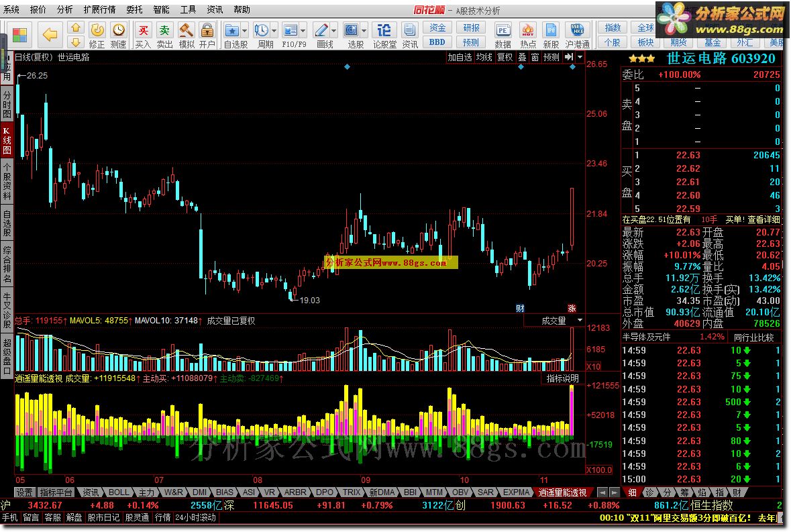Open the 自选股 watchlist folder icon
Image resolution: width=791 pixels, height=532 pixels.
point(232,31)
